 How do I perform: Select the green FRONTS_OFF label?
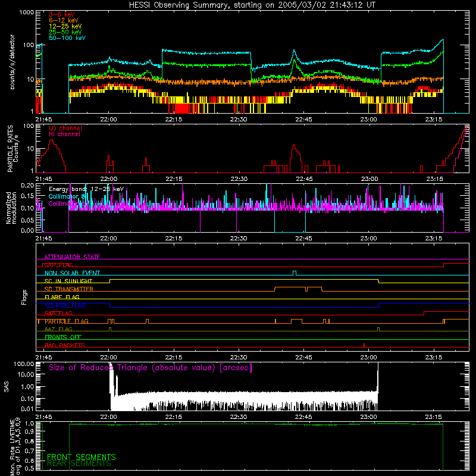click(x=63, y=337)
